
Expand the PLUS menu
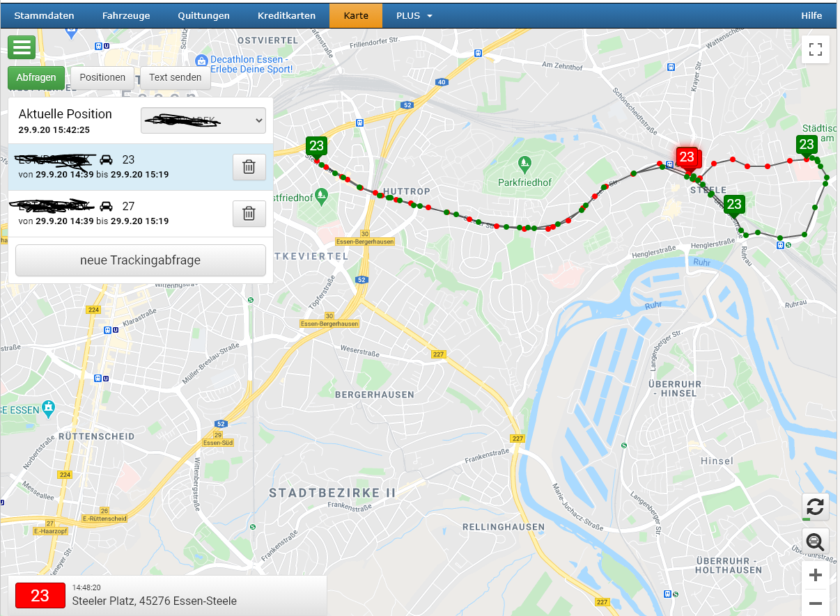click(414, 15)
